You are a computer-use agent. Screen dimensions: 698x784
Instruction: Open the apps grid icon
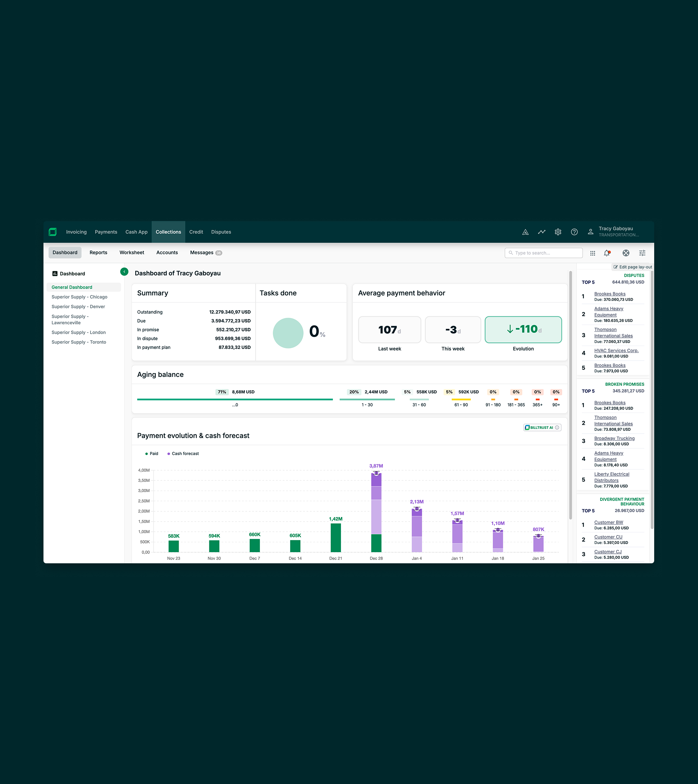pyautogui.click(x=592, y=253)
